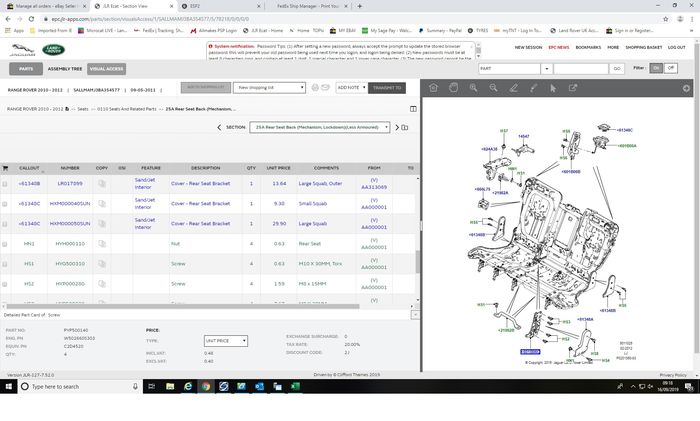
Task: Turn the filter Off
Action: pos(671,68)
